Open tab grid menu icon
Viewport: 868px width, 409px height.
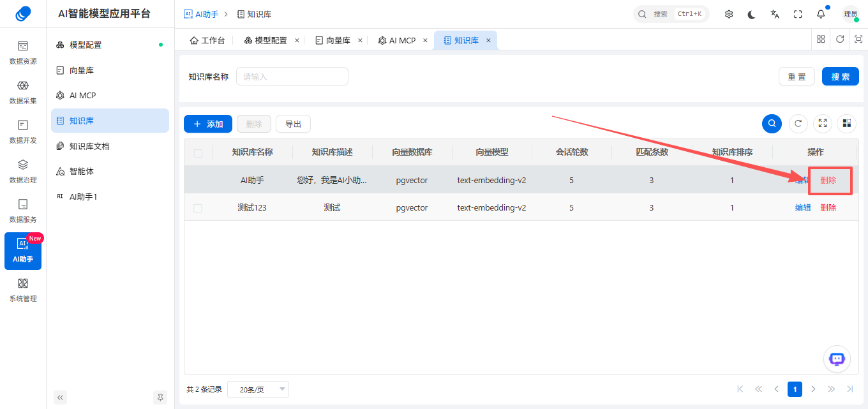(821, 39)
